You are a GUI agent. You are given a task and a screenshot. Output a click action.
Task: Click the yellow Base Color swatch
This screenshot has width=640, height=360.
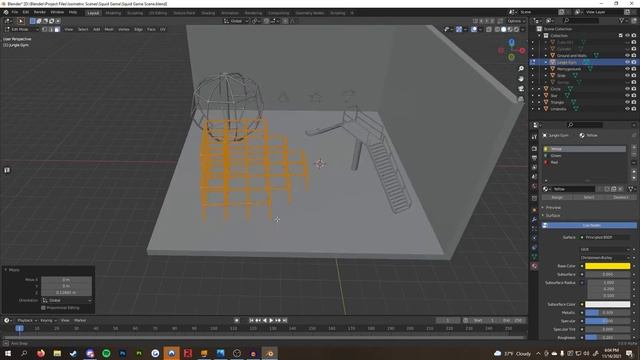608,266
